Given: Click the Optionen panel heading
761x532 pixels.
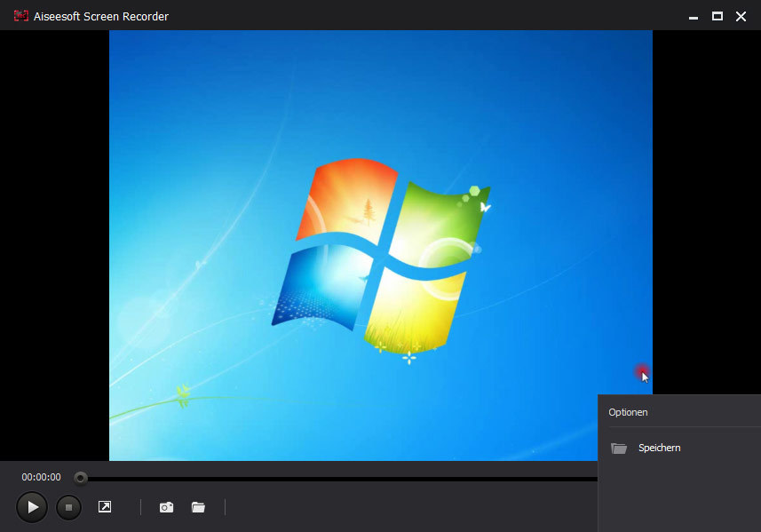Looking at the screenshot, I should 628,412.
